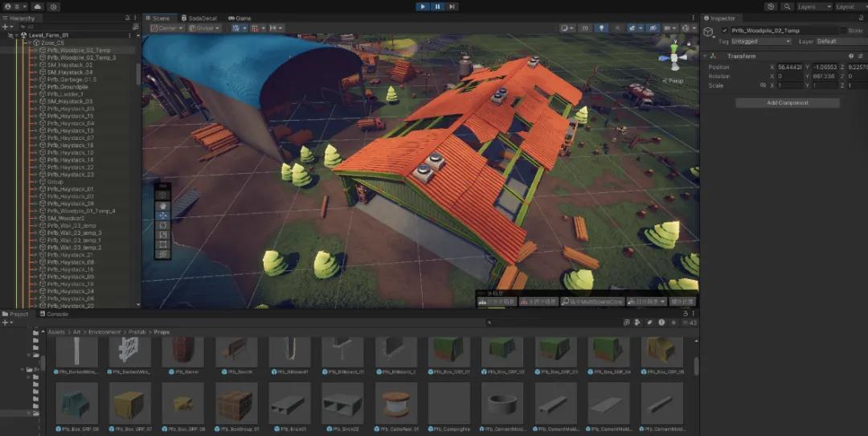Click the global search magnifier icon
This screenshot has width=868, height=436.
(x=785, y=6)
